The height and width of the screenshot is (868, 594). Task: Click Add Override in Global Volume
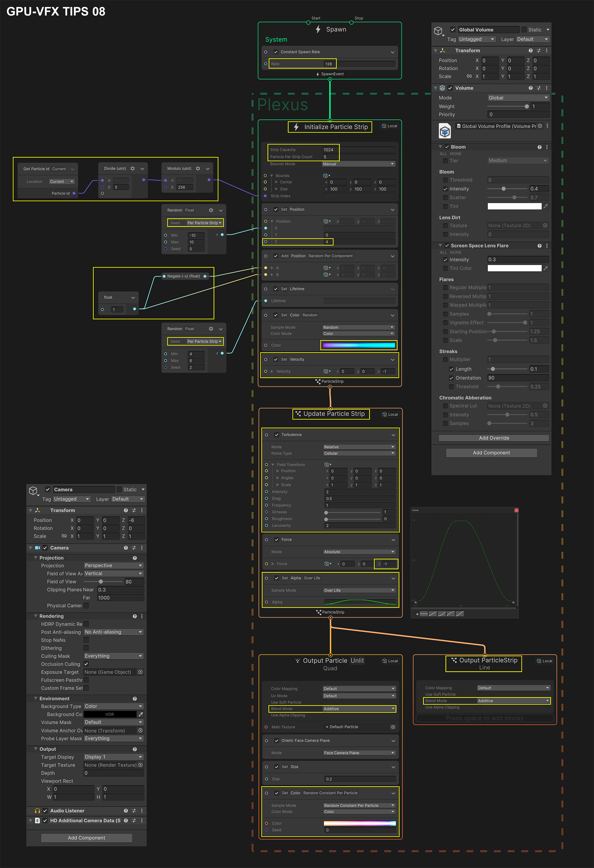(x=494, y=438)
